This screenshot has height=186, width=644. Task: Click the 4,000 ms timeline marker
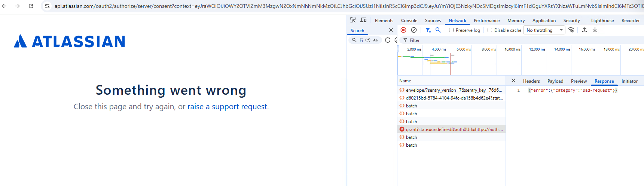click(x=439, y=49)
